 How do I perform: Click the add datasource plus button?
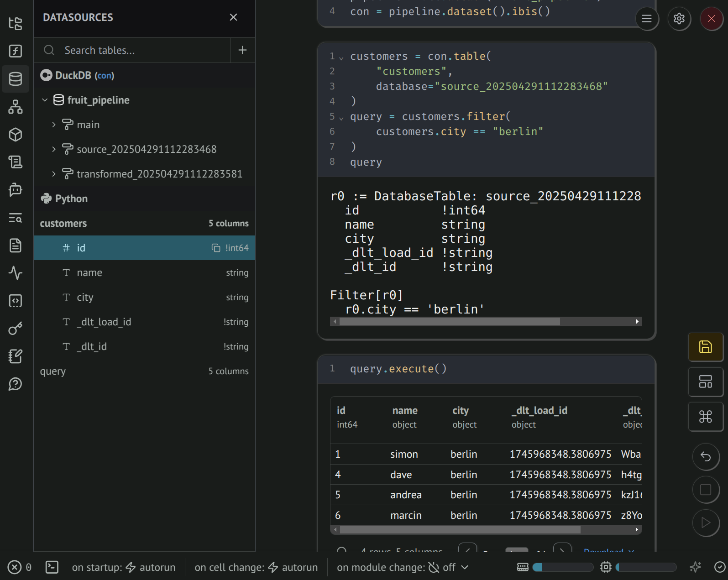[242, 50]
